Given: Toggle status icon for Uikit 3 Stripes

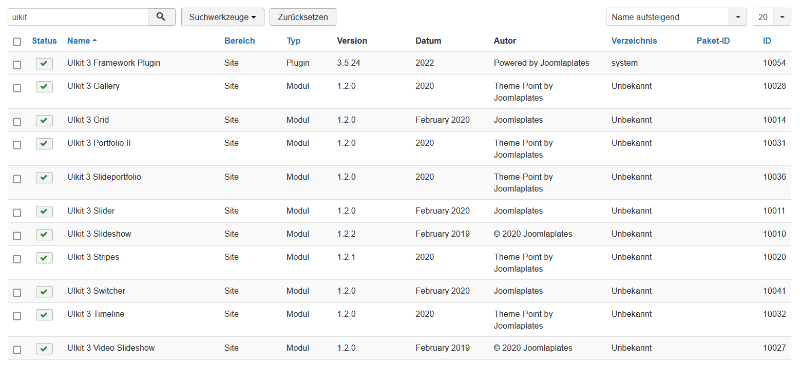Looking at the screenshot, I should pos(44,258).
